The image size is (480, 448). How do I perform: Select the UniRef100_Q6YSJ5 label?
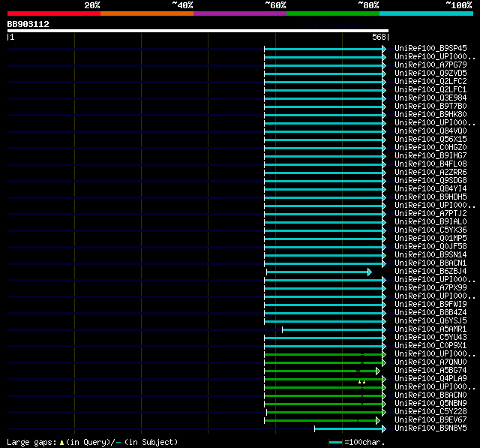[x=430, y=321]
